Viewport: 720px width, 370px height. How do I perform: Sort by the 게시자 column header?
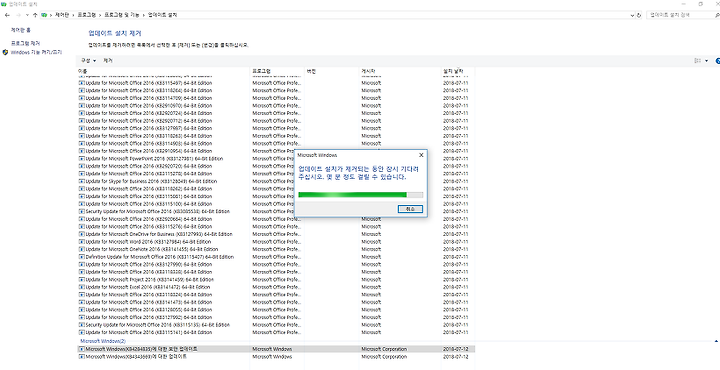[x=400, y=71]
